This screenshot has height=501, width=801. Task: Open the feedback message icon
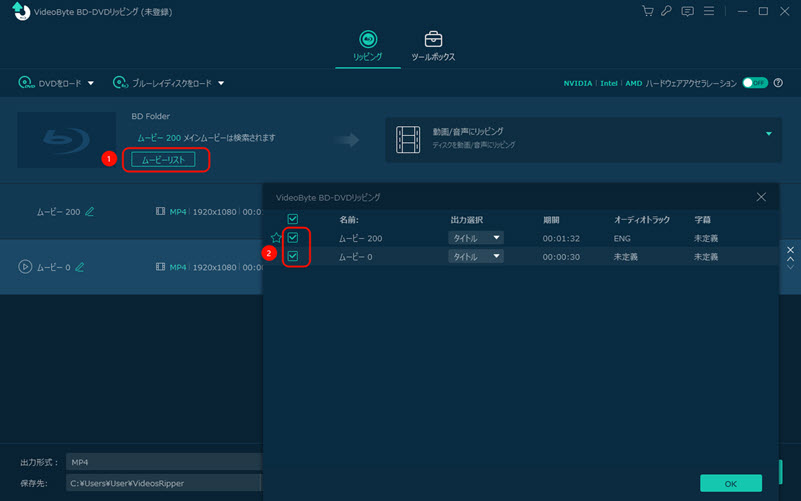(687, 11)
